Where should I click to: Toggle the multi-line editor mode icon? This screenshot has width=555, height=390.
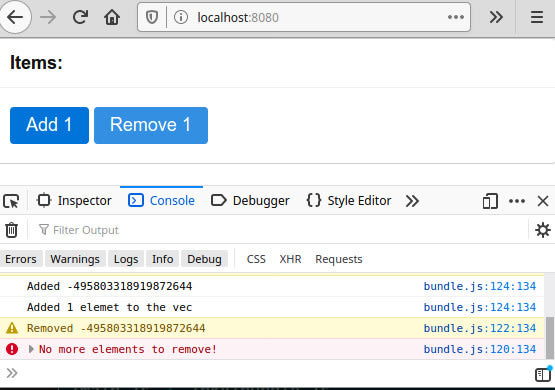click(543, 374)
